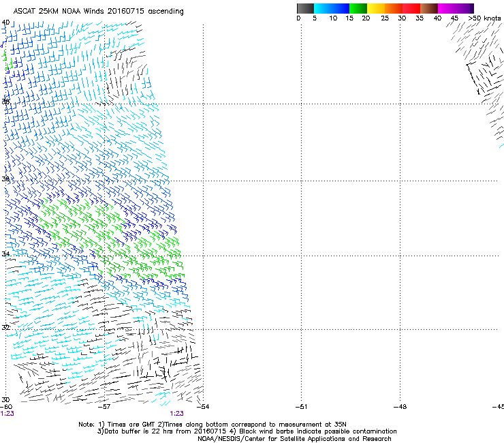This screenshot has height=443, width=504.
Task: Click the note about black wind barbs contamination
Action: [x=313, y=431]
